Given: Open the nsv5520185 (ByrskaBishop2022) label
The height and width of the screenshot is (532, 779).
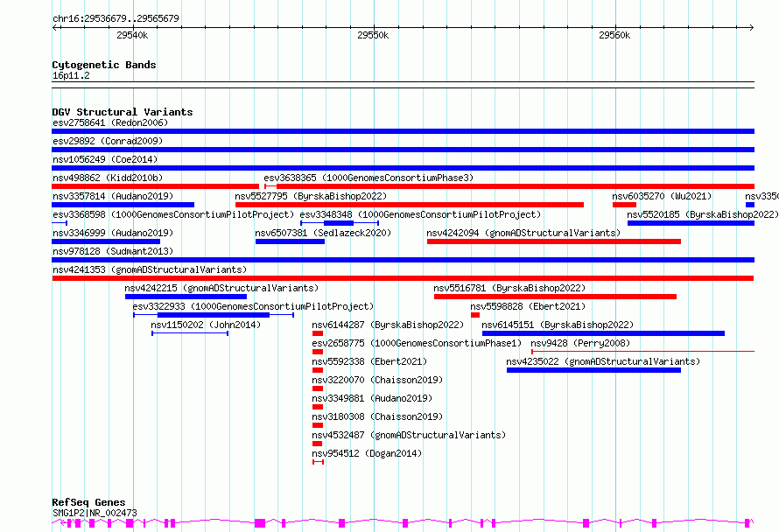Looking at the screenshot, I should click(703, 214).
